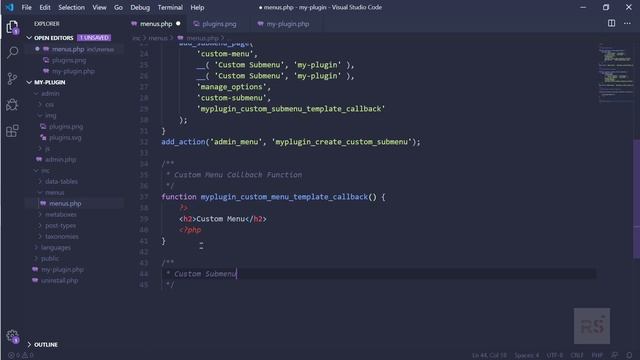Open notifications bell in status bar
The height and width of the screenshot is (360, 640).
click(x=629, y=355)
